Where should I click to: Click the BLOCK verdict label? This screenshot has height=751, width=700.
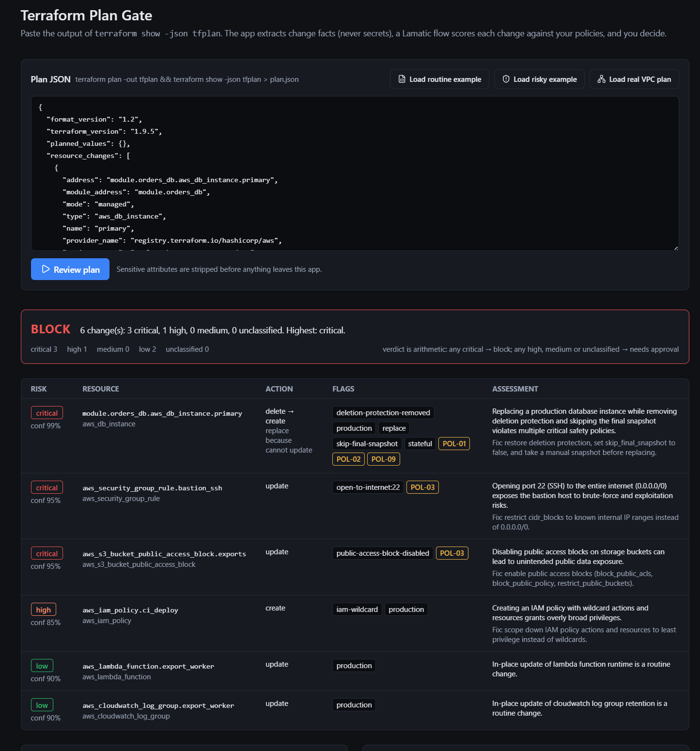pos(51,329)
